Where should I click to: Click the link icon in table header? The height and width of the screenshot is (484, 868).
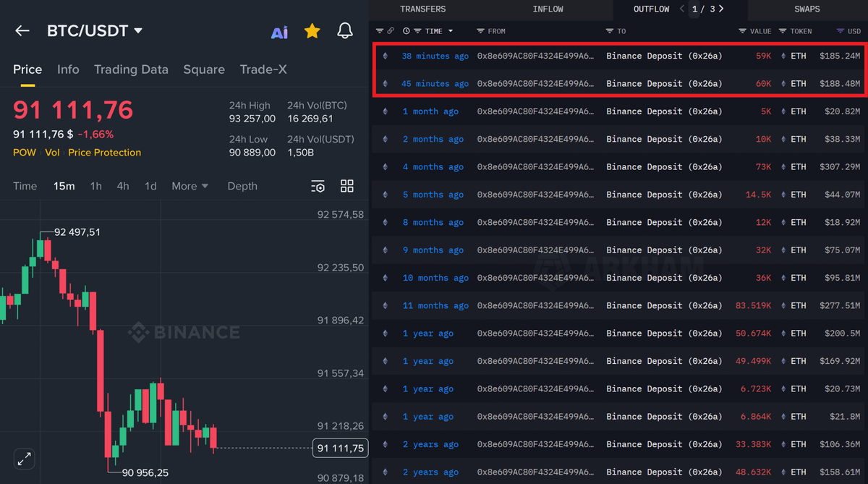click(391, 31)
